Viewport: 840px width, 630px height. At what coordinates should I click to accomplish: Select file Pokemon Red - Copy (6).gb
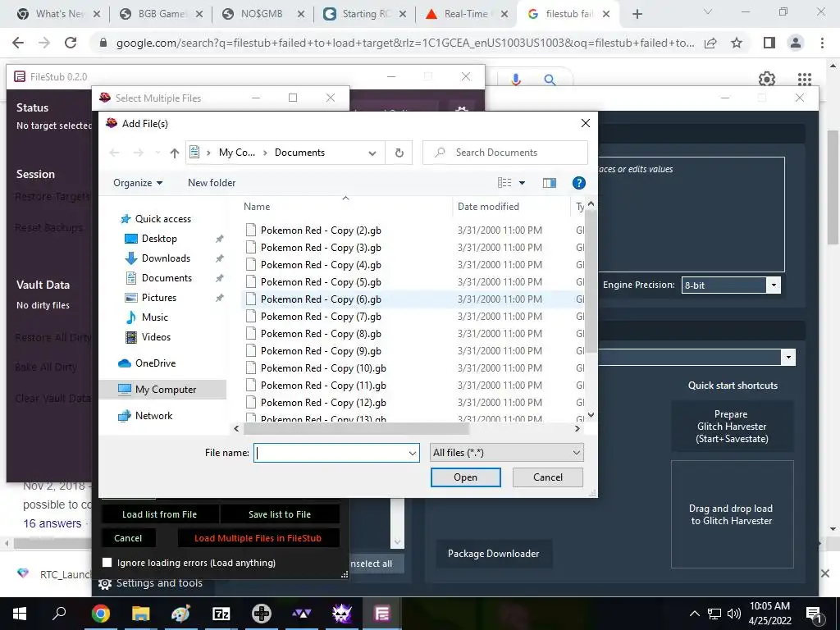point(321,299)
